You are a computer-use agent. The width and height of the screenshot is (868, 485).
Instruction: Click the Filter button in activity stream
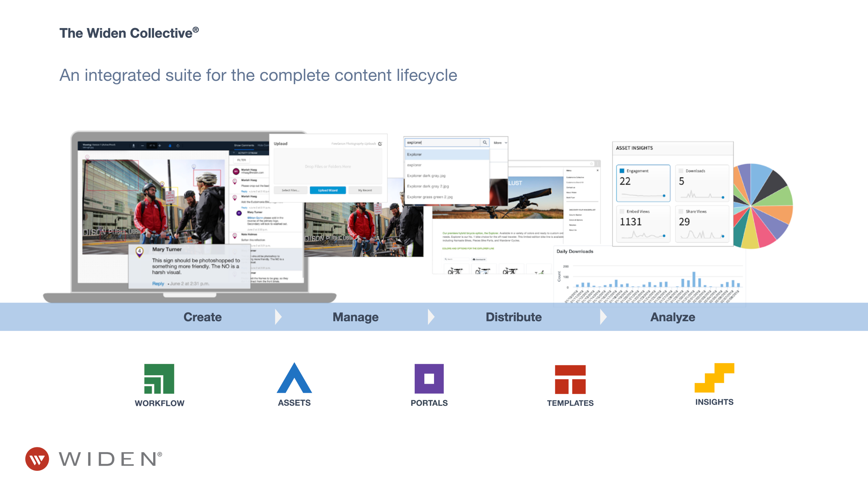[242, 160]
